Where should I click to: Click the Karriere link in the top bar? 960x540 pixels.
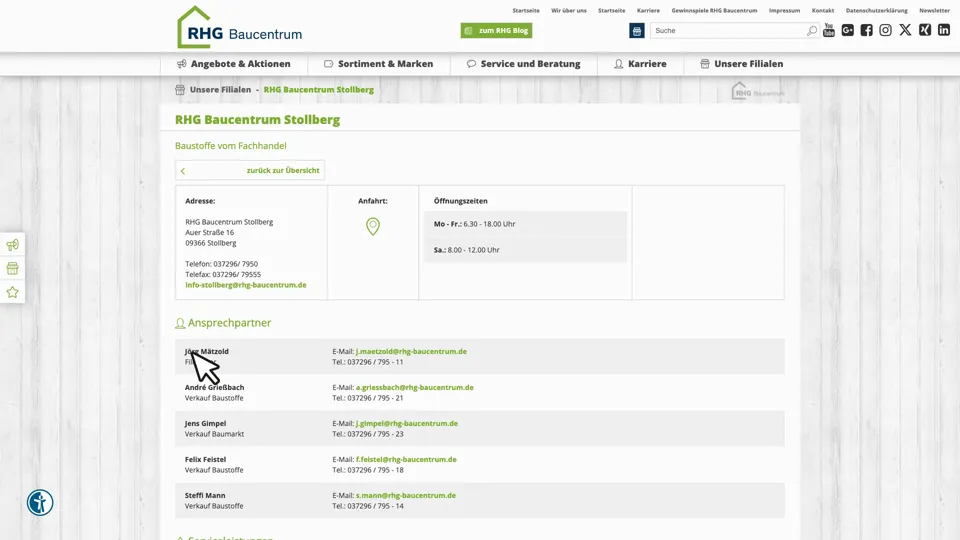648,10
